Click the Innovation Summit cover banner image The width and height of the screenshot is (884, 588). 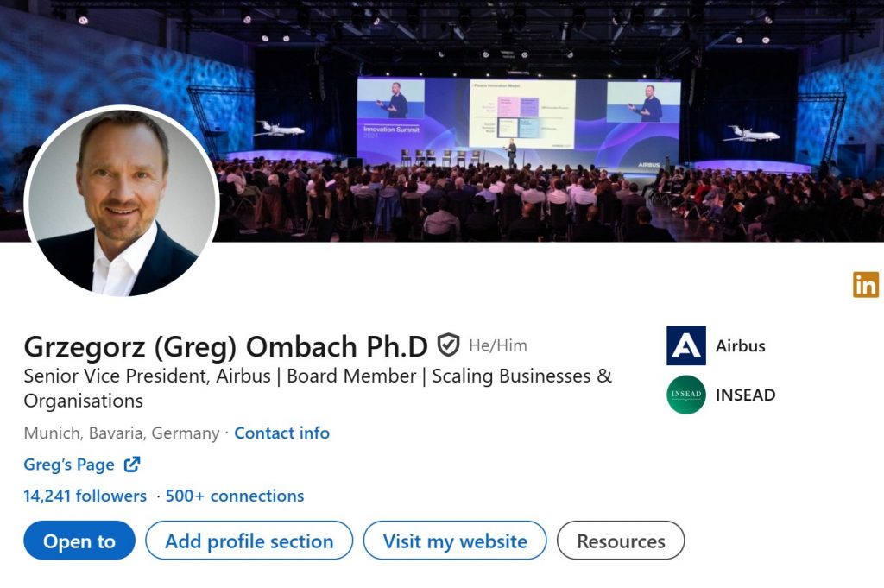tap(518, 121)
